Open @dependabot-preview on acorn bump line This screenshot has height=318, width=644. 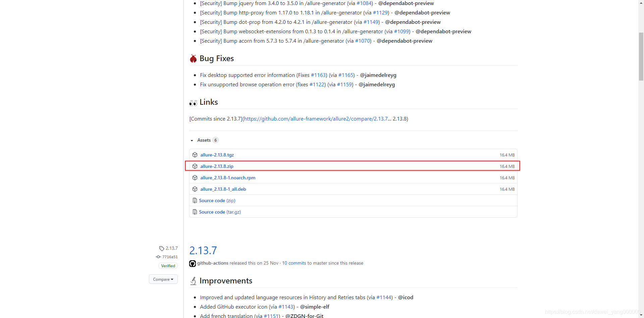pyautogui.click(x=405, y=41)
